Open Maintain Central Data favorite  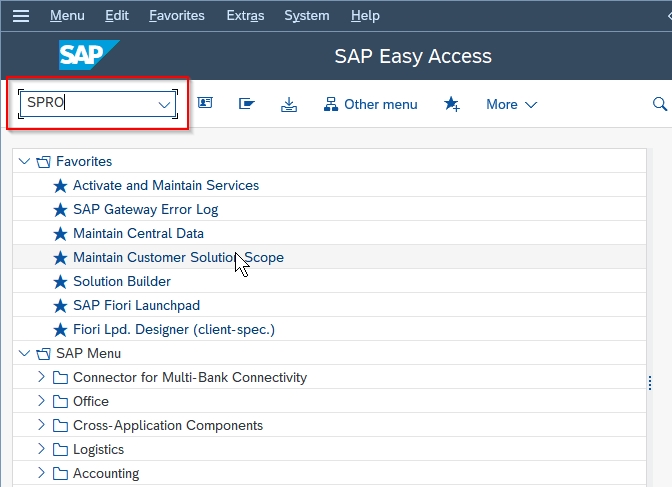pos(138,234)
